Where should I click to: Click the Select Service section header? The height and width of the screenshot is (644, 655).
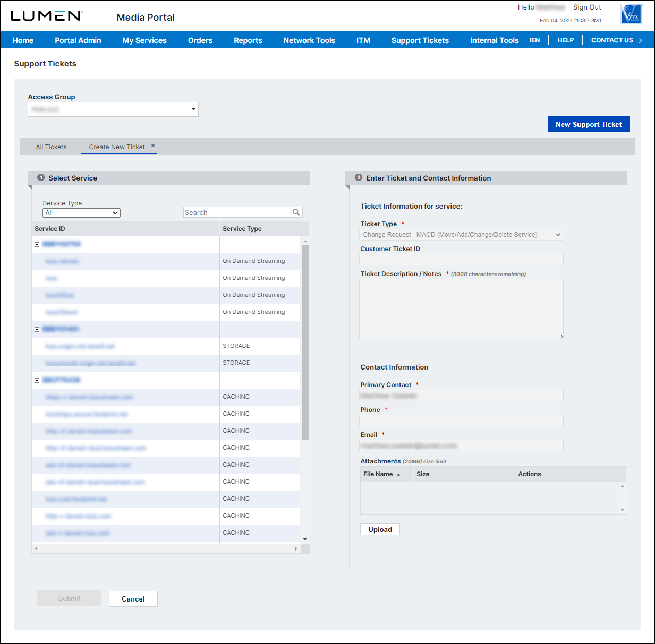pyautogui.click(x=168, y=178)
